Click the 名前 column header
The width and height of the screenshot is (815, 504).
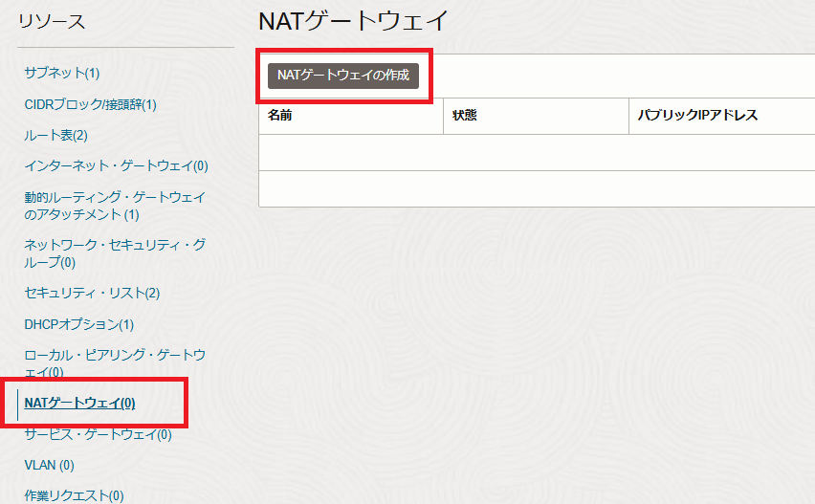click(279, 116)
